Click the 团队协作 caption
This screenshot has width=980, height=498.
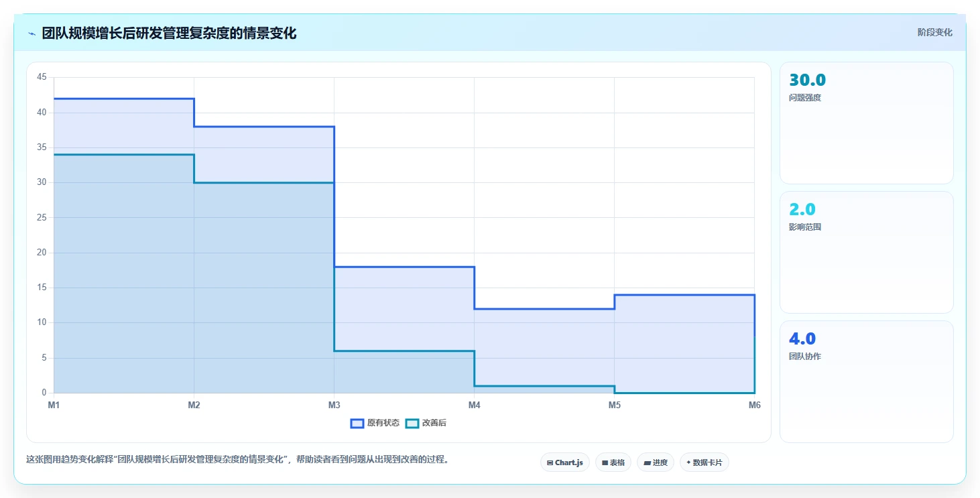(805, 356)
